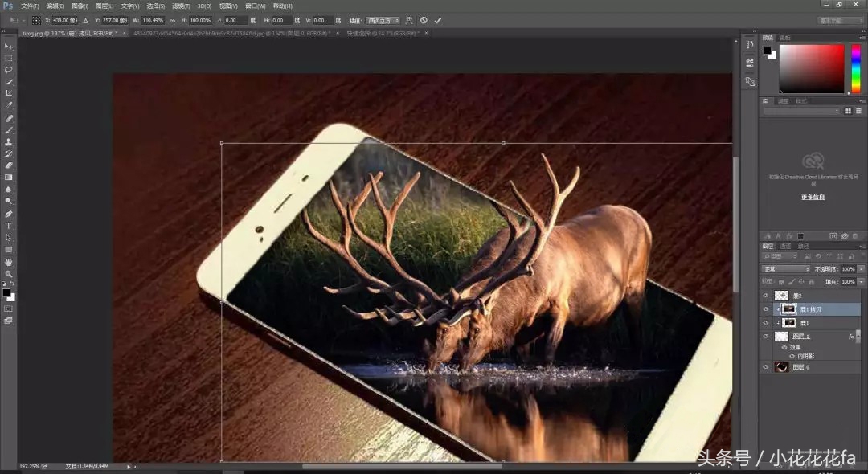Hide the 鹿2 layer
Viewport: 868px width, 474px height.
[x=766, y=296]
